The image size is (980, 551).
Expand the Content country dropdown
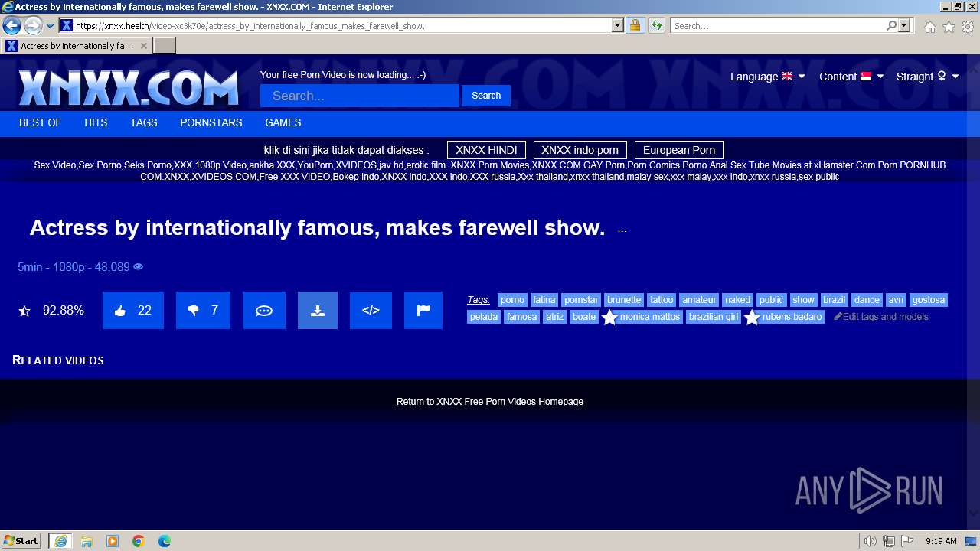(851, 77)
